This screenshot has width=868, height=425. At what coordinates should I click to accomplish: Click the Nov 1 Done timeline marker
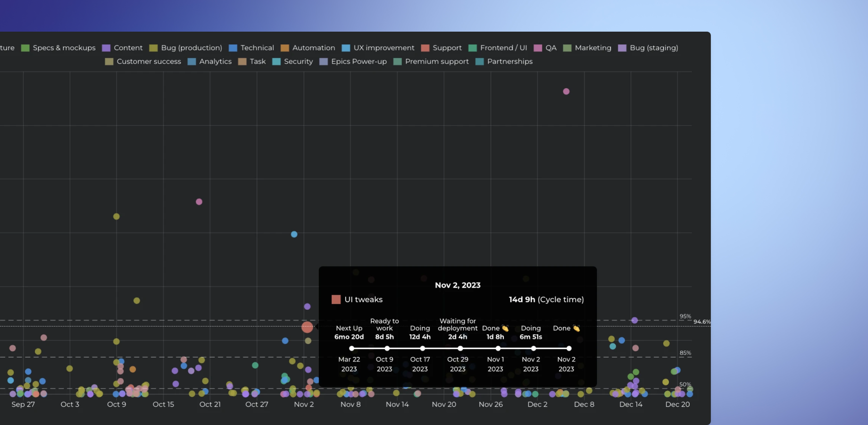tap(498, 348)
